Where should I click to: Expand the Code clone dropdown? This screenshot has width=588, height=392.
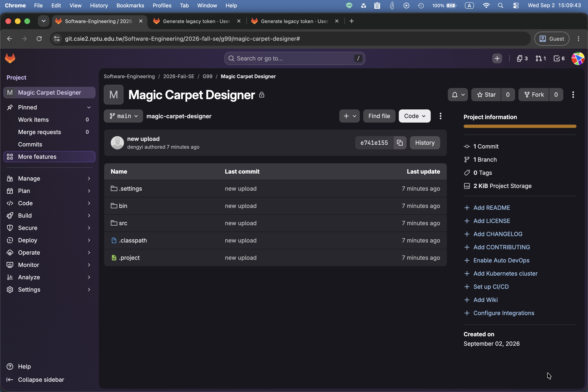pos(415,116)
